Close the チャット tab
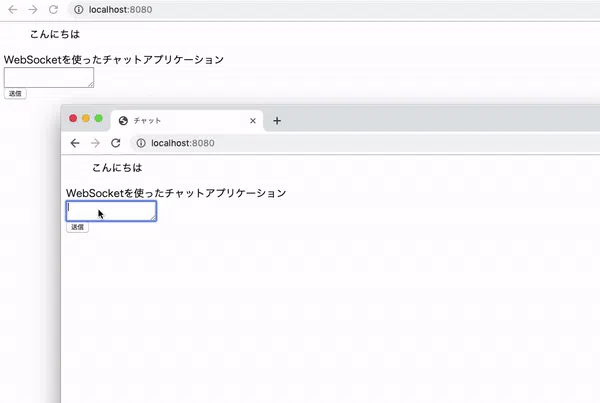The image size is (600, 403). click(x=253, y=121)
